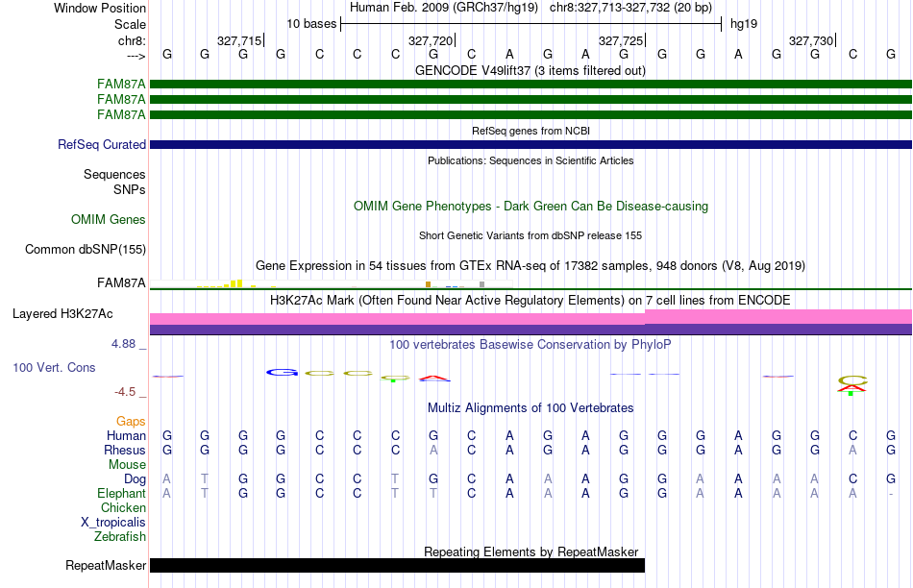Viewport: 913px width, 588px height.
Task: Click the Gaps label in Multiz track
Action: tap(131, 421)
